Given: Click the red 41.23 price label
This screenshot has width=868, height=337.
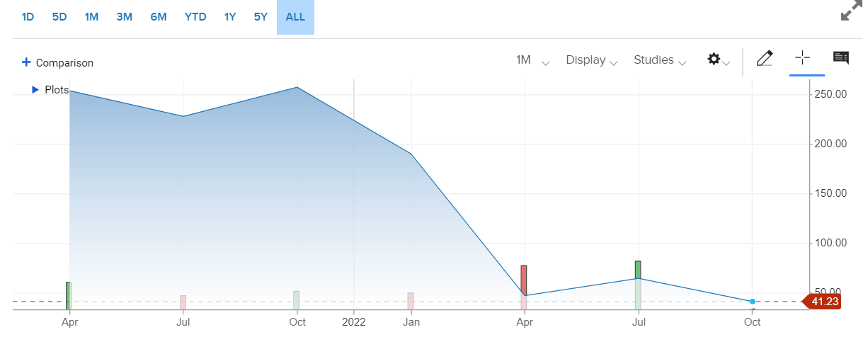Looking at the screenshot, I should point(825,302).
